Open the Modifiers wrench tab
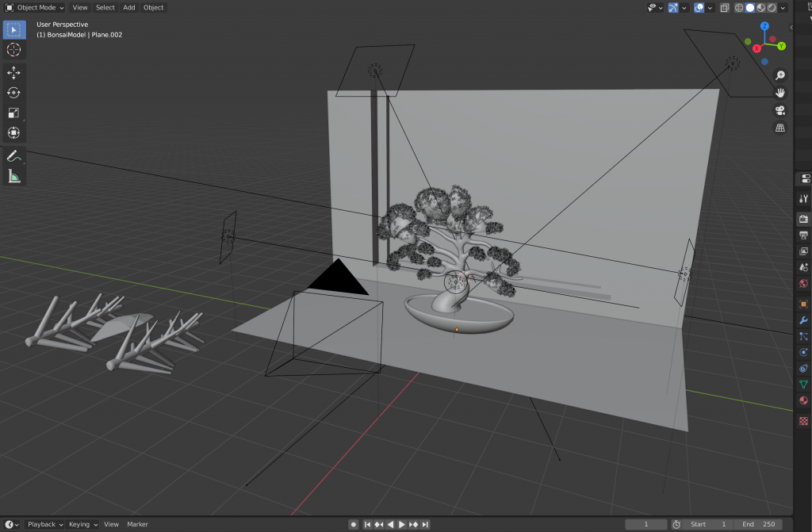812x532 pixels. tap(803, 320)
